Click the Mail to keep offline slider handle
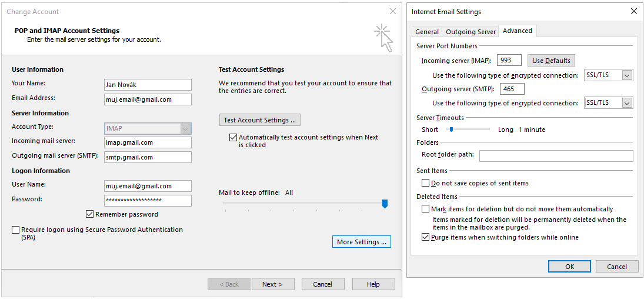The height and width of the screenshot is (299, 644). [x=385, y=204]
